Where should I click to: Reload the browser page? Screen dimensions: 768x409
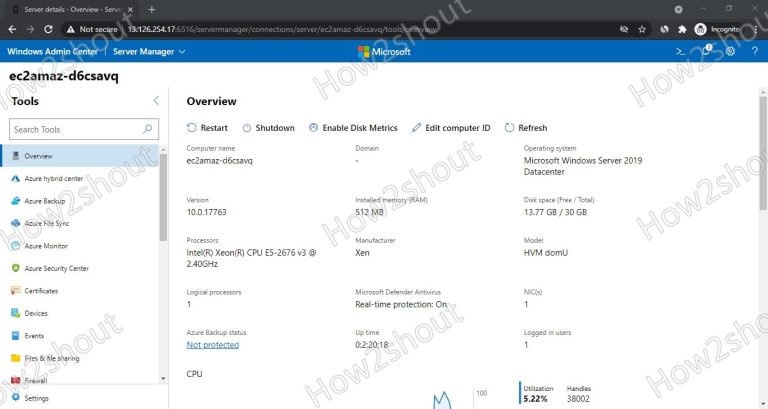point(48,29)
